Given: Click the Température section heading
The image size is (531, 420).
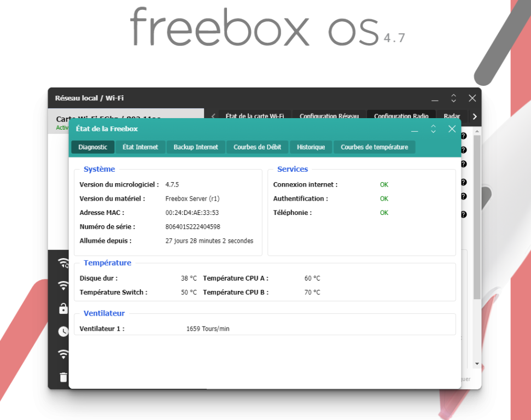Looking at the screenshot, I should (107, 263).
